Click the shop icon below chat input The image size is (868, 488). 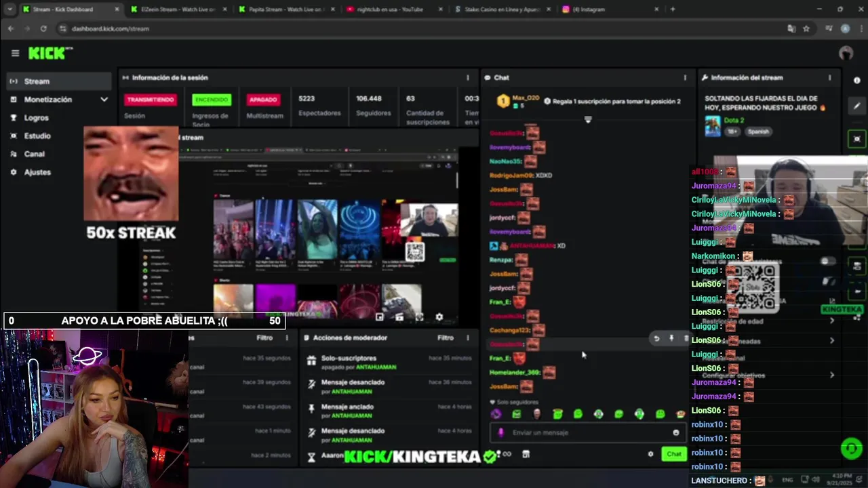pos(526,454)
